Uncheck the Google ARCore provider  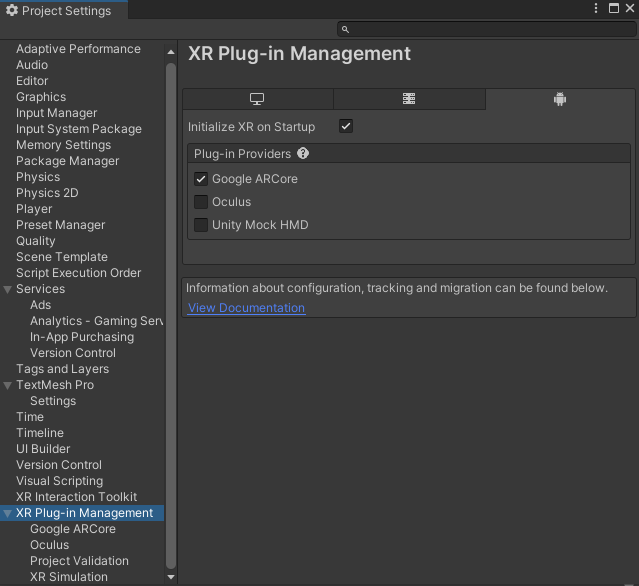click(201, 179)
